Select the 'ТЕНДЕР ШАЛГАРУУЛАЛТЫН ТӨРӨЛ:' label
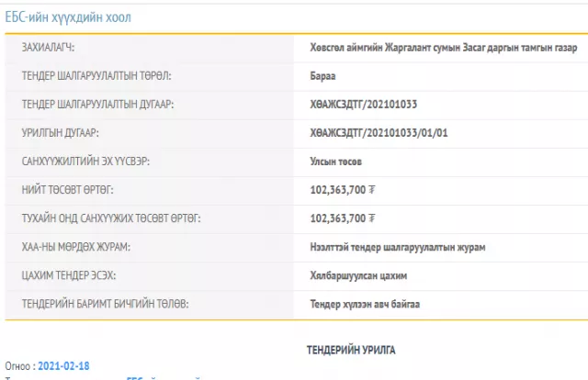The image size is (588, 380). click(96, 76)
